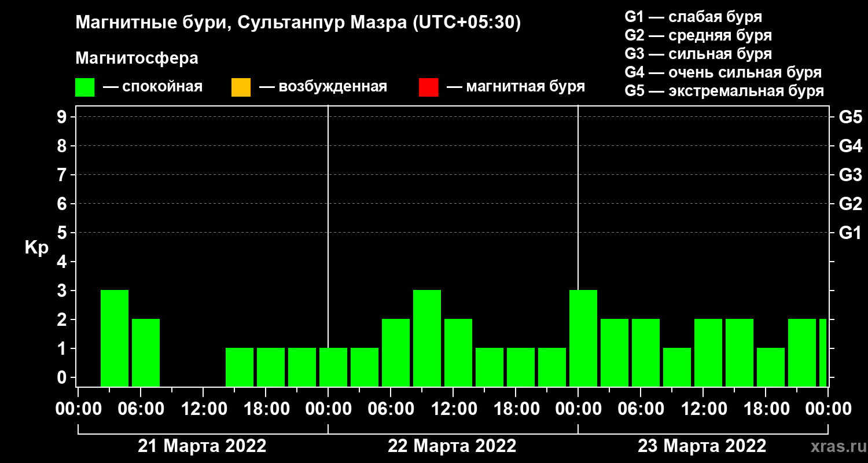The height and width of the screenshot is (463, 868).
Task: Click the Kp 3 bar on 23 March
Action: pos(583,339)
